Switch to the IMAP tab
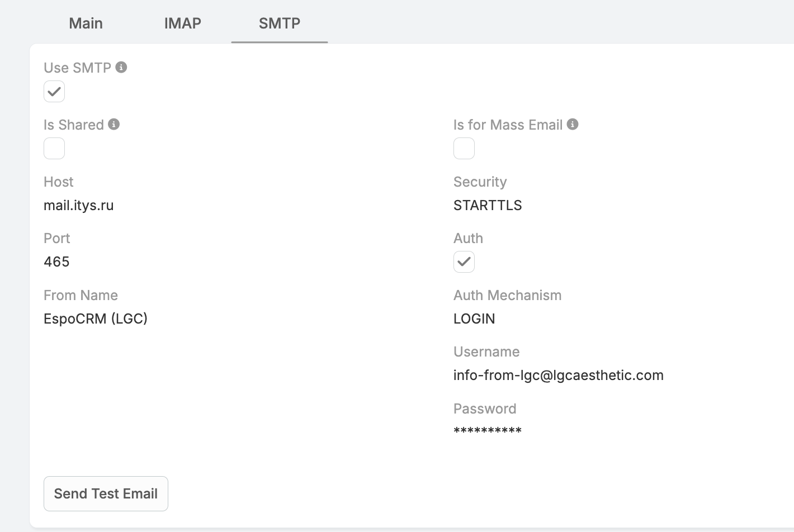 click(183, 23)
